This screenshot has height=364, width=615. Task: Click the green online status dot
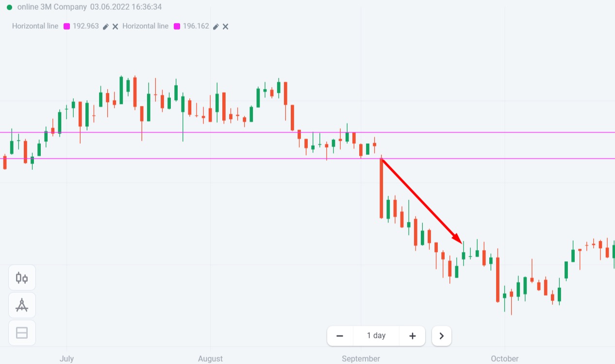point(9,7)
